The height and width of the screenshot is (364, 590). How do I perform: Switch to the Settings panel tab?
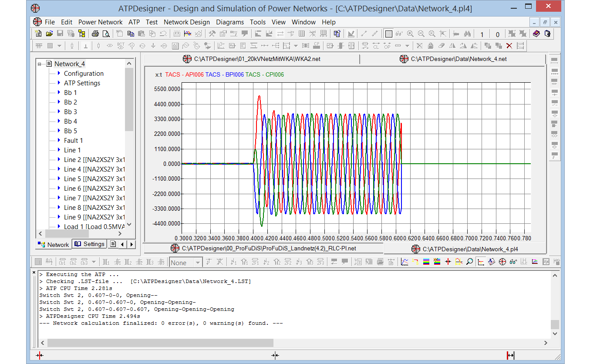click(x=89, y=244)
